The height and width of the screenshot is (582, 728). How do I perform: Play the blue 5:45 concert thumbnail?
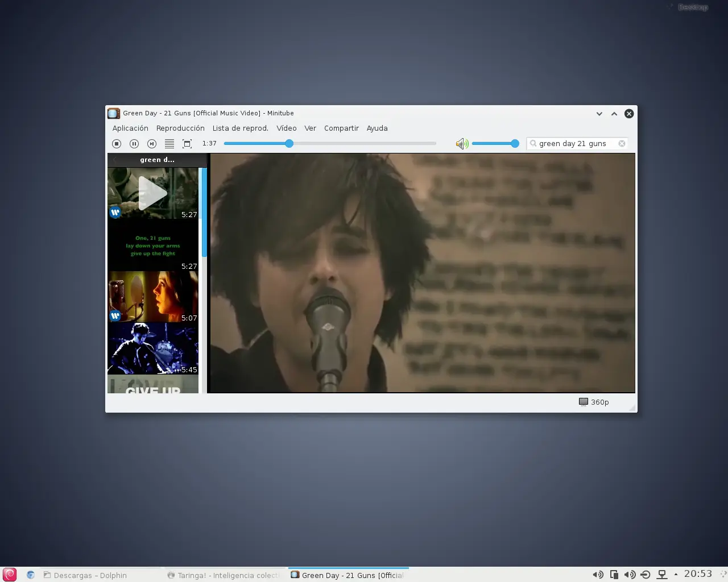point(153,348)
